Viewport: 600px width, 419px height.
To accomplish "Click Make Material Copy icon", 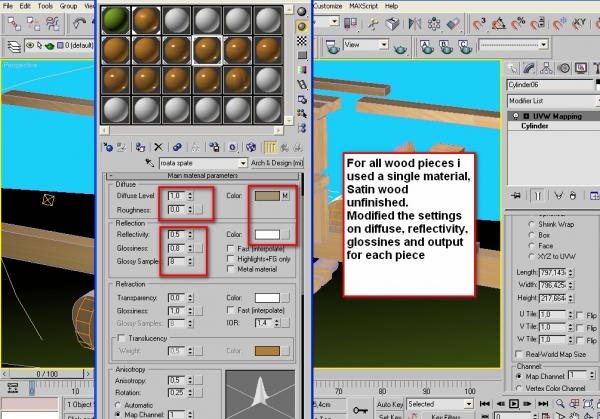I will 177,147.
